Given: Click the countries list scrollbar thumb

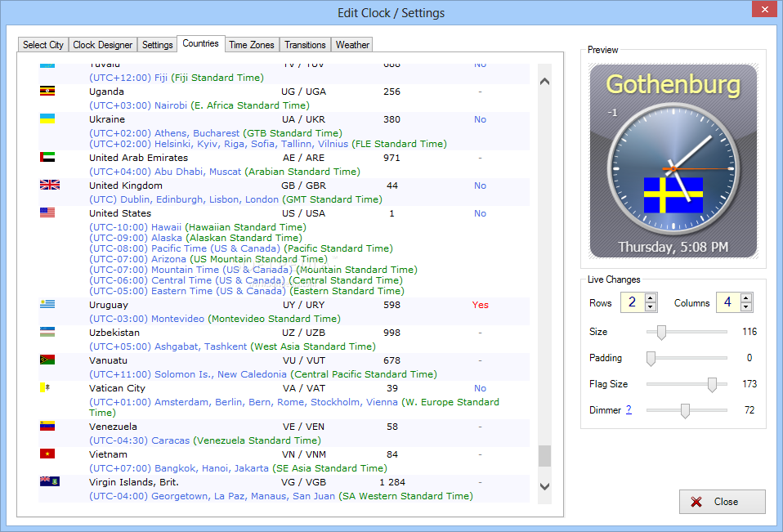Looking at the screenshot, I should point(545,456).
